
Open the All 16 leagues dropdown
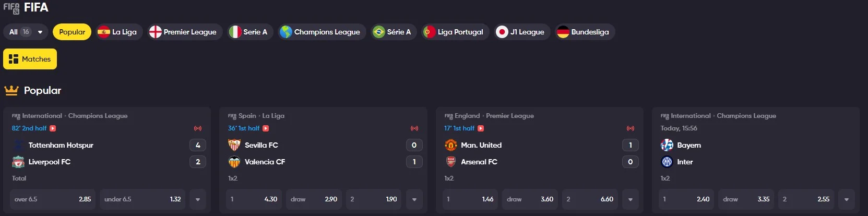coord(26,32)
